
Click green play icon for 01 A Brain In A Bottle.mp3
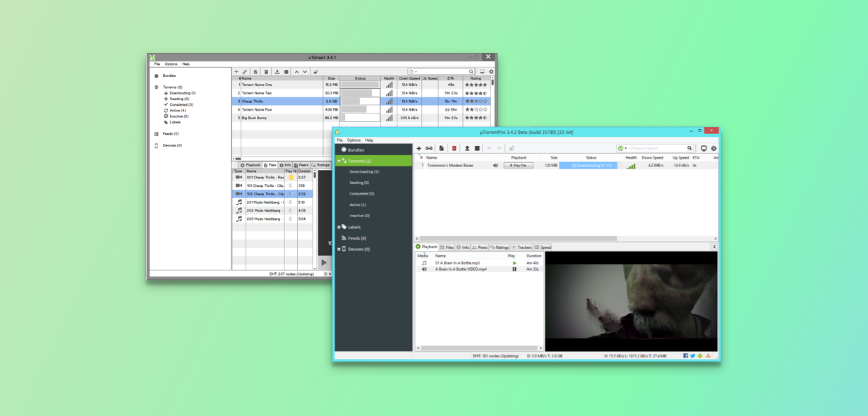pyautogui.click(x=514, y=263)
